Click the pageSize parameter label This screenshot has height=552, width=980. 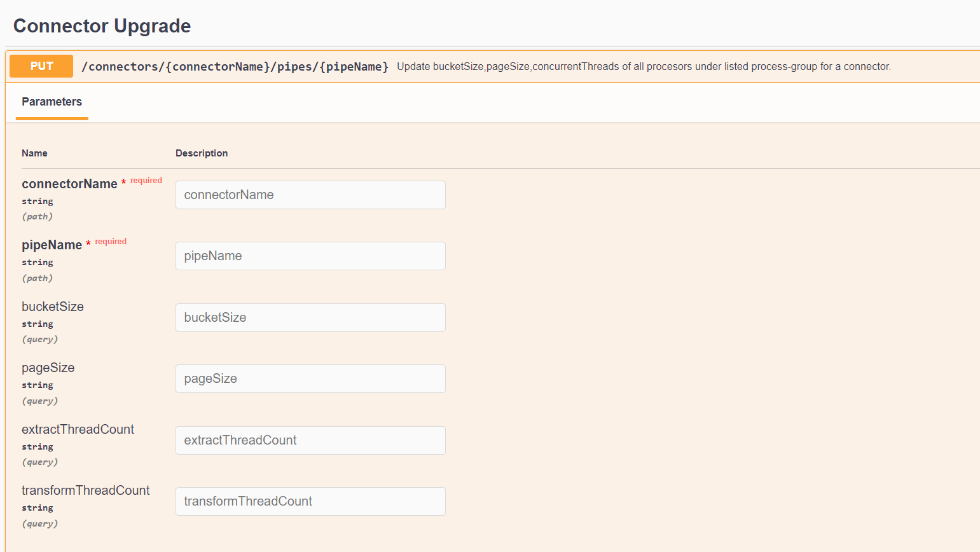[x=48, y=368]
